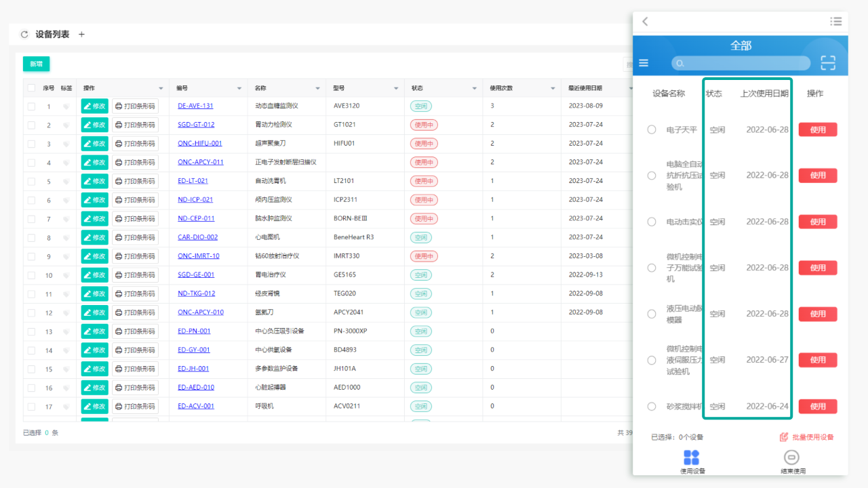
Task: Click 修改 edit button for row 8
Action: click(95, 238)
